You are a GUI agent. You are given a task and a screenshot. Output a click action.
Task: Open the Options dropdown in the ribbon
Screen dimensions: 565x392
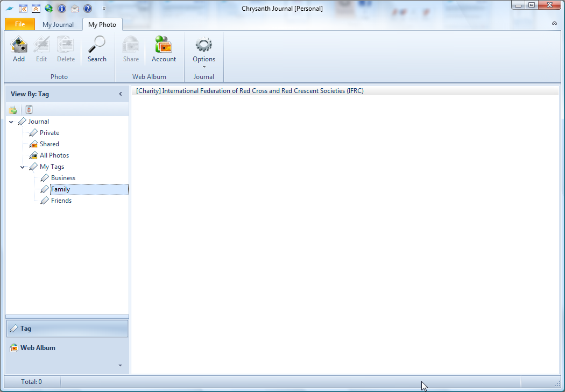tap(204, 53)
